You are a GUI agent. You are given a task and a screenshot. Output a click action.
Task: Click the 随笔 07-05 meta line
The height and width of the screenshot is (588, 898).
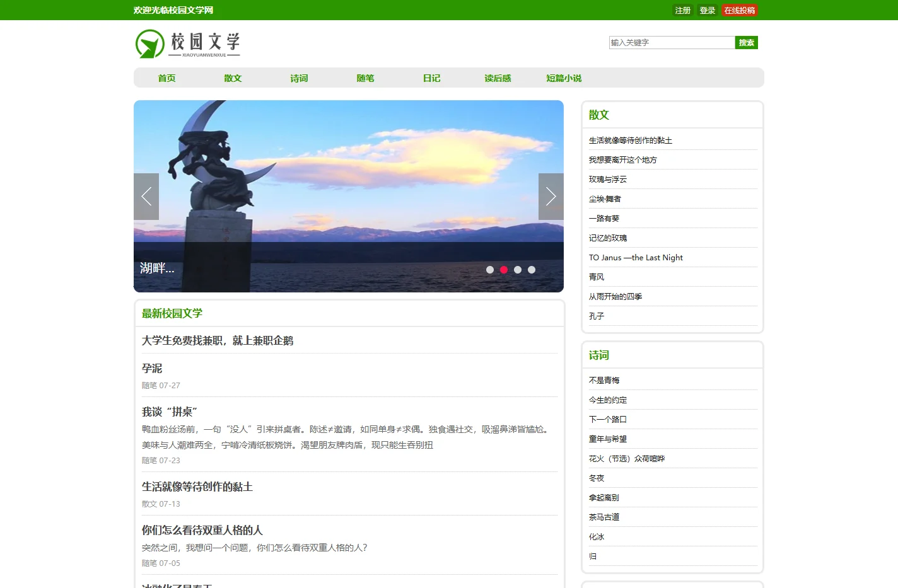point(161,563)
